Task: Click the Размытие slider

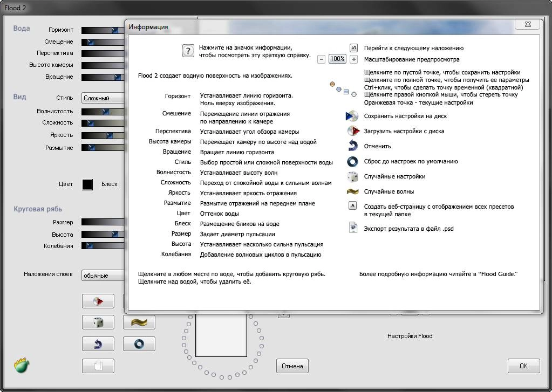Action: tap(103, 147)
